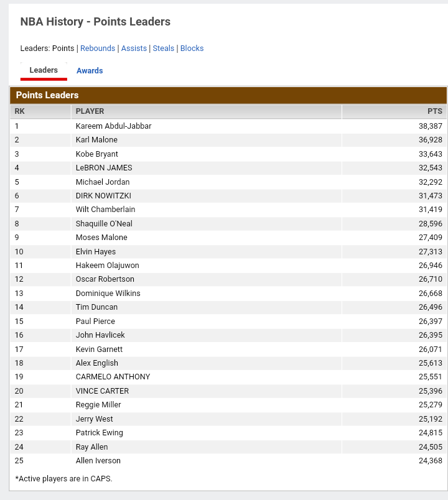The image size is (448, 500).
Task: Click the VINCE CARTER entry
Action: pos(102,391)
